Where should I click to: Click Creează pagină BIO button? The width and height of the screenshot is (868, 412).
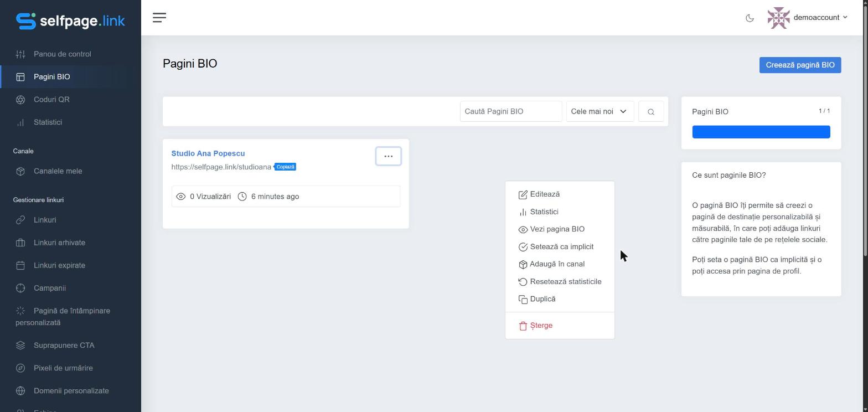(x=800, y=65)
